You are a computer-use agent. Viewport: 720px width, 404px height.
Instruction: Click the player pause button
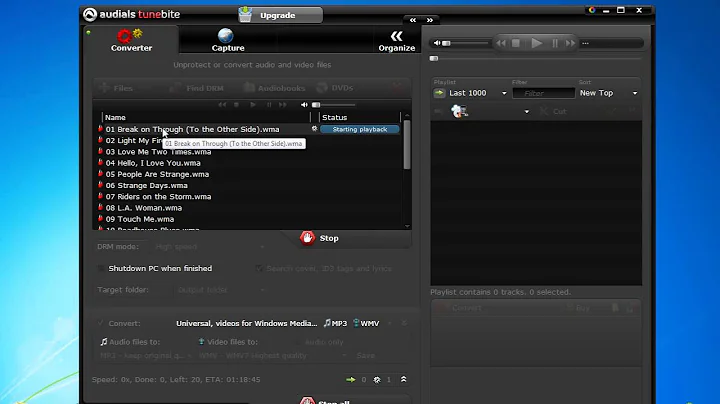pyautogui.click(x=555, y=43)
